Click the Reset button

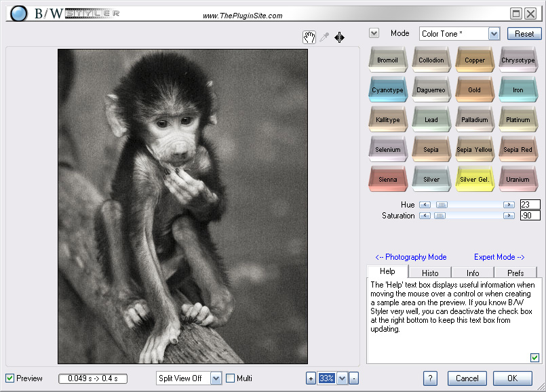pos(524,34)
